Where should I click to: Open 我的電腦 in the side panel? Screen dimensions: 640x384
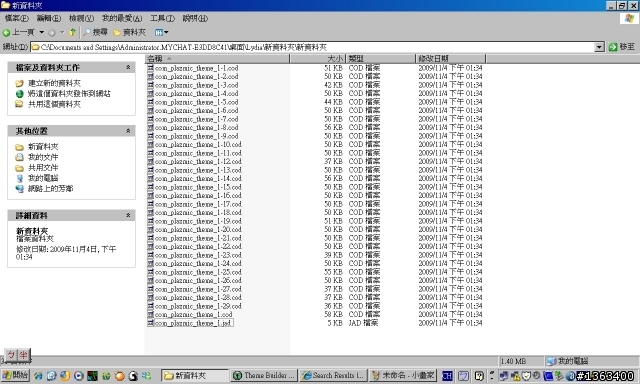(x=43, y=178)
